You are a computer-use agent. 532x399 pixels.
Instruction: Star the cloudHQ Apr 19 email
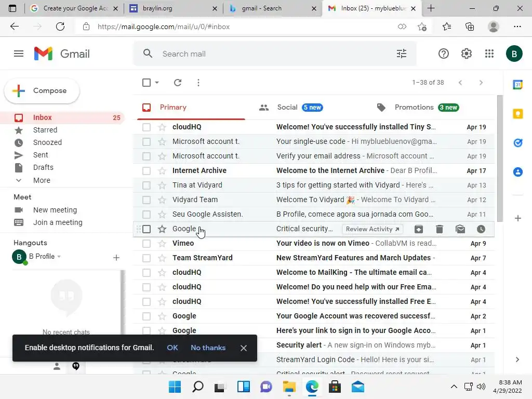point(162,127)
